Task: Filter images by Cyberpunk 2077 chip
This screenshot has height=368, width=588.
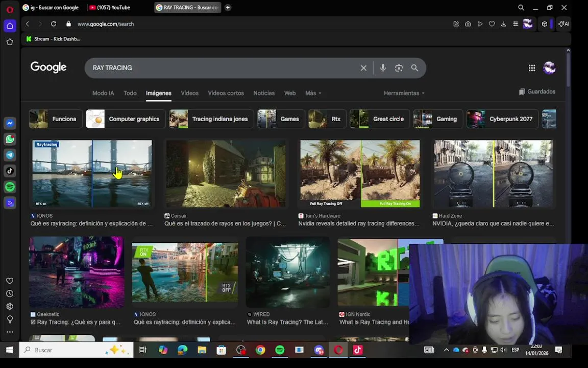Action: pyautogui.click(x=502, y=119)
